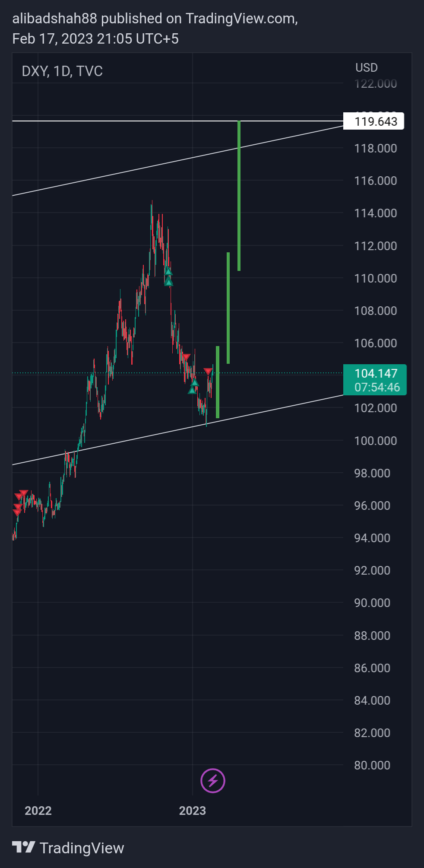Click the 2022 time axis label
424x868 pixels.
pos(38,811)
